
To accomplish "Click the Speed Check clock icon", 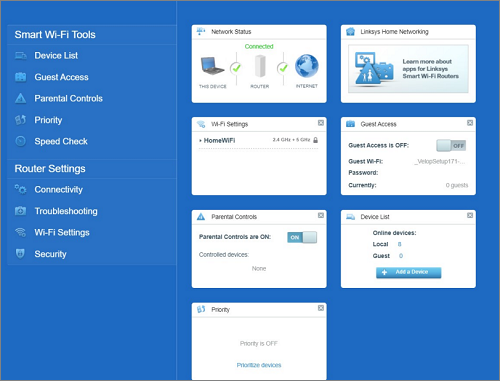I will 21,141.
